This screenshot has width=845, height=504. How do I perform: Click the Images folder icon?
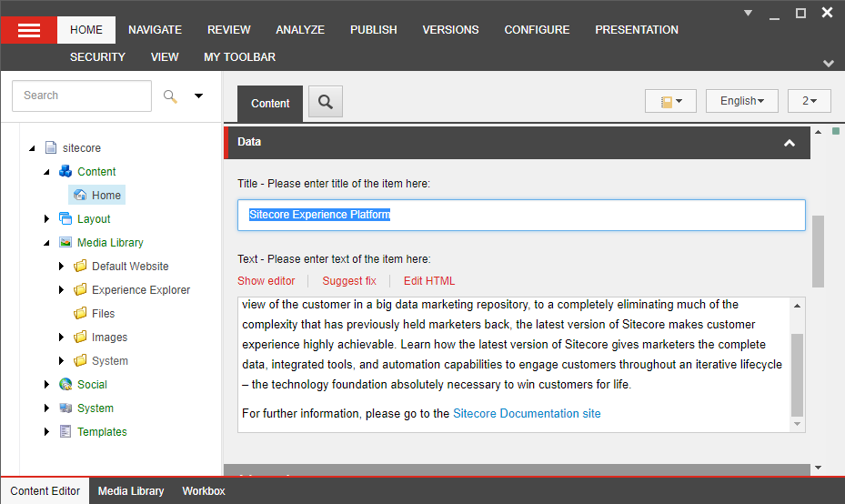click(x=80, y=337)
